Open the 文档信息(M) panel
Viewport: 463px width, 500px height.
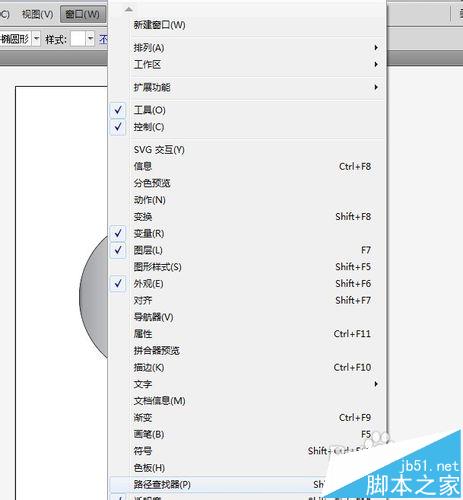247,401
